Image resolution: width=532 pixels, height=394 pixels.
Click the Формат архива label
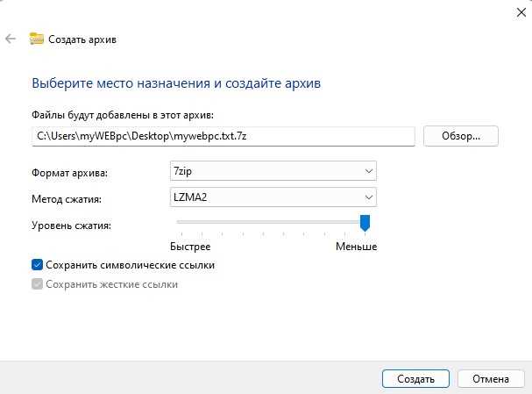point(69,173)
